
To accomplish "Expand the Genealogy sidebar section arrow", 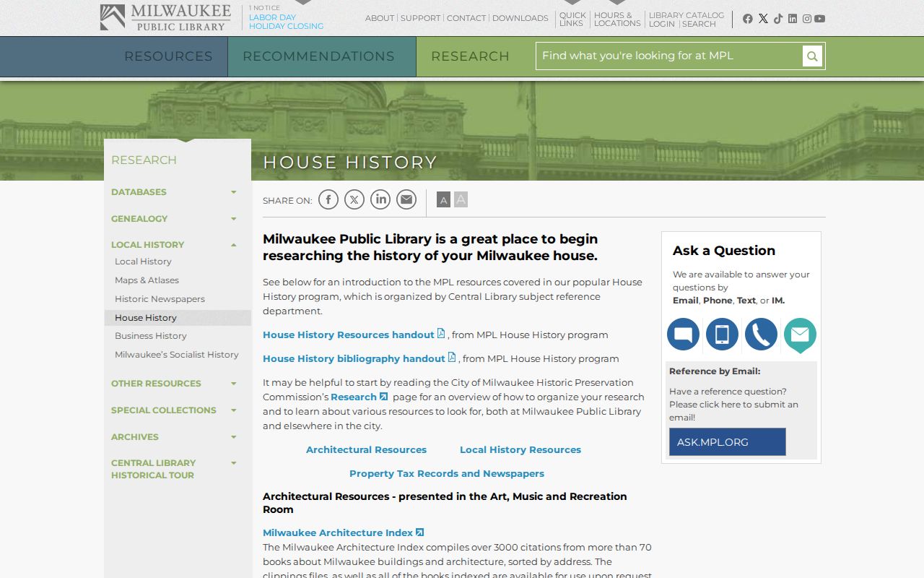I will (x=234, y=219).
